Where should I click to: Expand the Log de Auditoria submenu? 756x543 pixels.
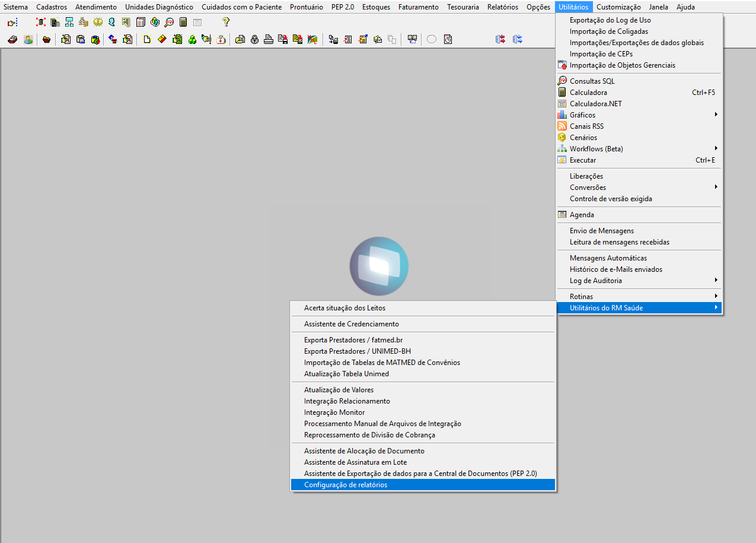coord(639,281)
